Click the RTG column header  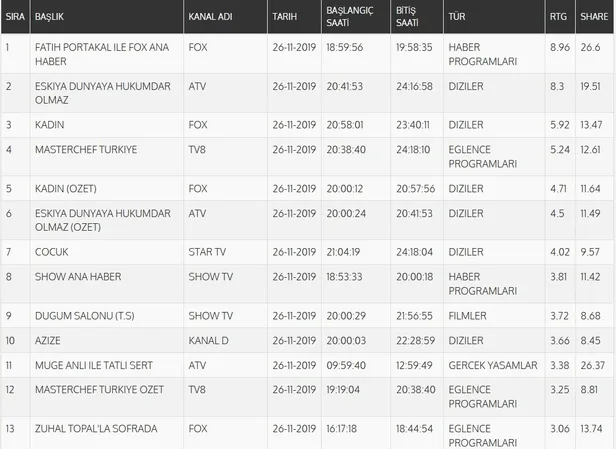[558, 16]
